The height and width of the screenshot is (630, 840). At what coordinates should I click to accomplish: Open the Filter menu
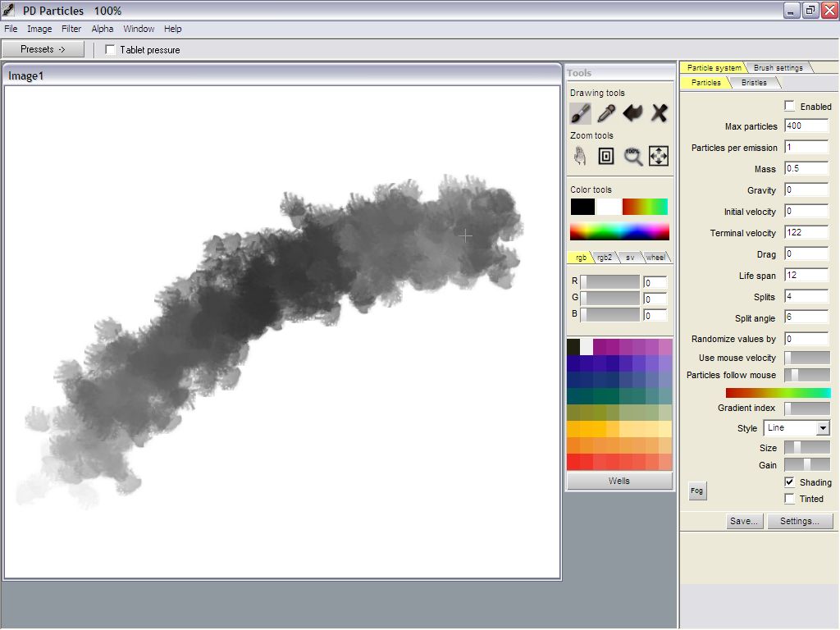(71, 29)
